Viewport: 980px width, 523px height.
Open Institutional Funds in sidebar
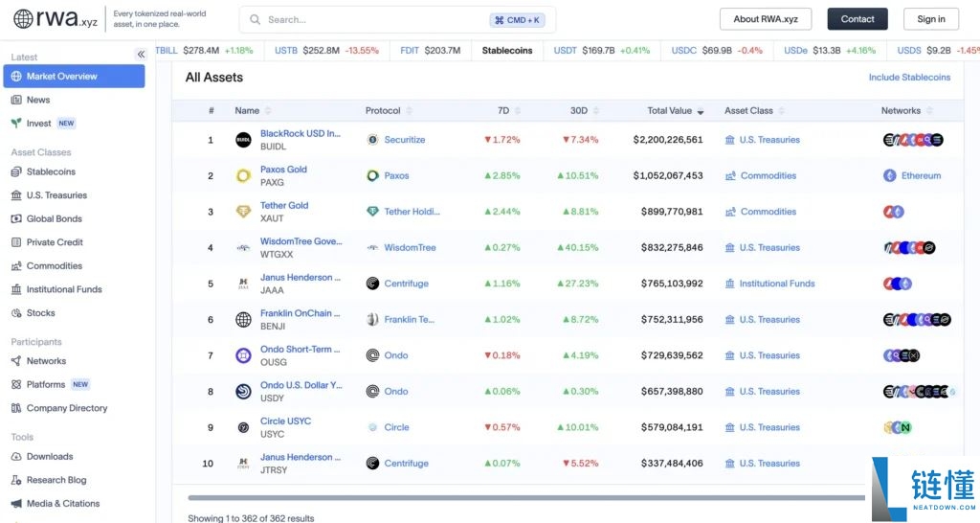point(56,289)
